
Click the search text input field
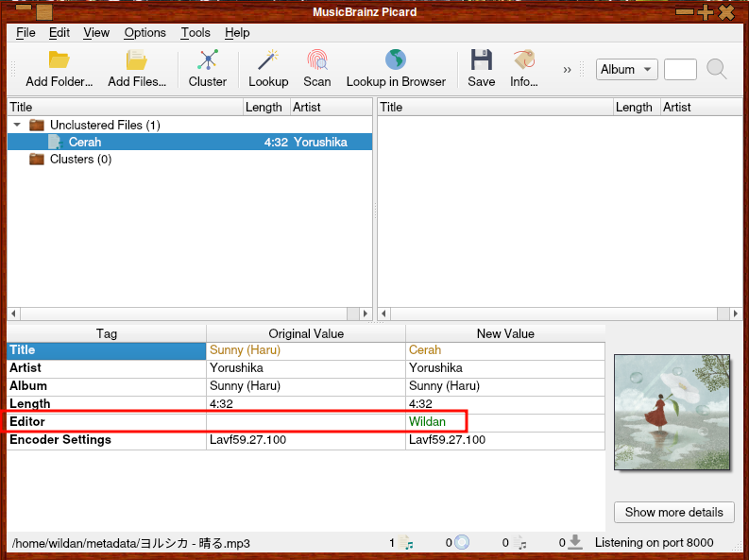pos(680,69)
